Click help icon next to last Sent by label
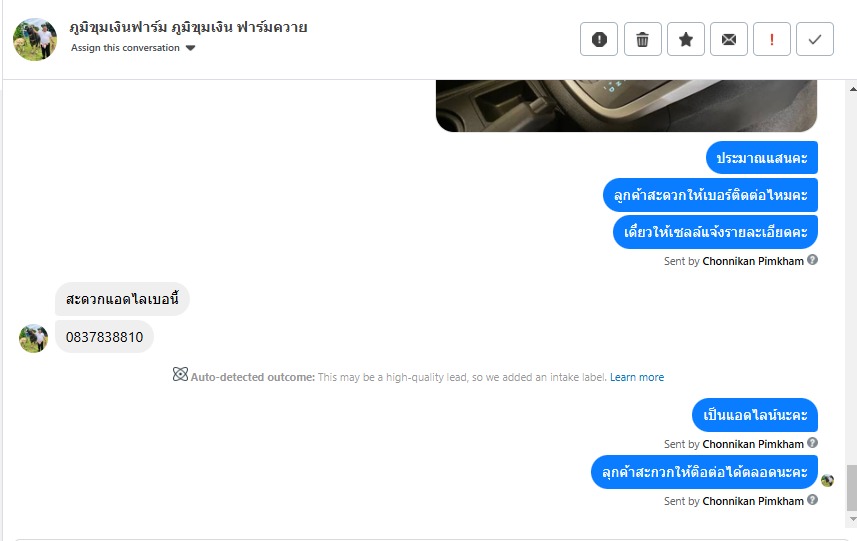The image size is (857, 541). click(813, 500)
